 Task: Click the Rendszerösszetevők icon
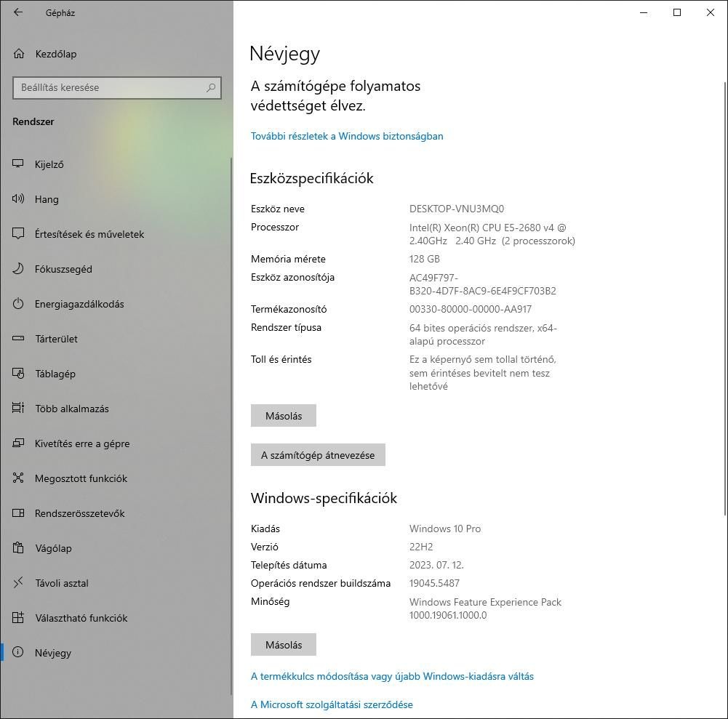[18, 513]
